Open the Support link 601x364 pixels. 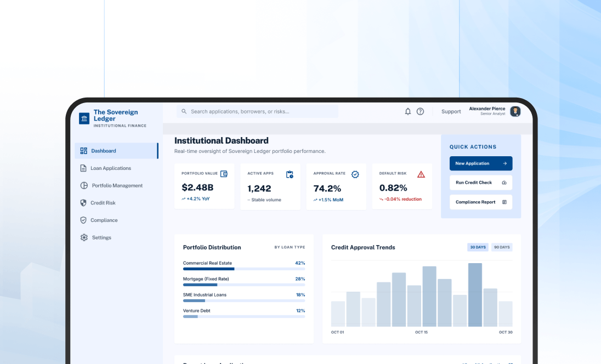(x=451, y=111)
